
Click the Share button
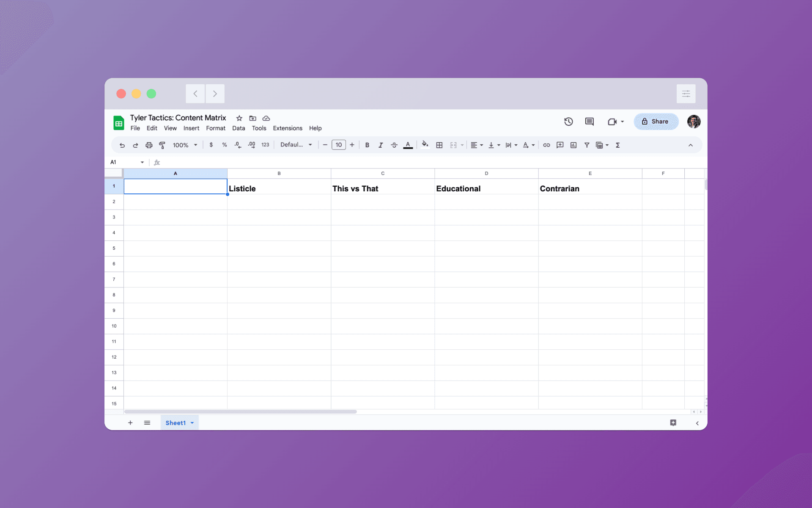point(656,121)
